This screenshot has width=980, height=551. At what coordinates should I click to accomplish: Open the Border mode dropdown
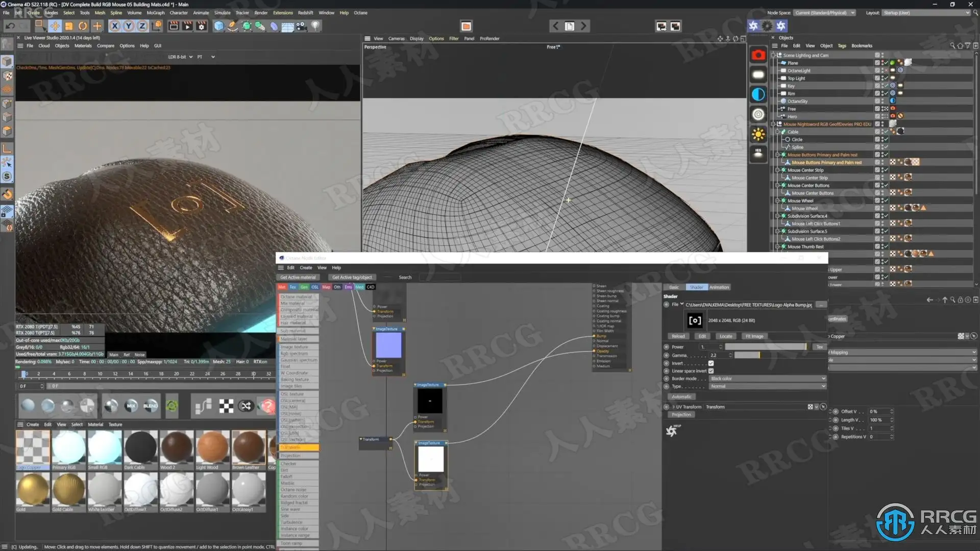point(767,379)
